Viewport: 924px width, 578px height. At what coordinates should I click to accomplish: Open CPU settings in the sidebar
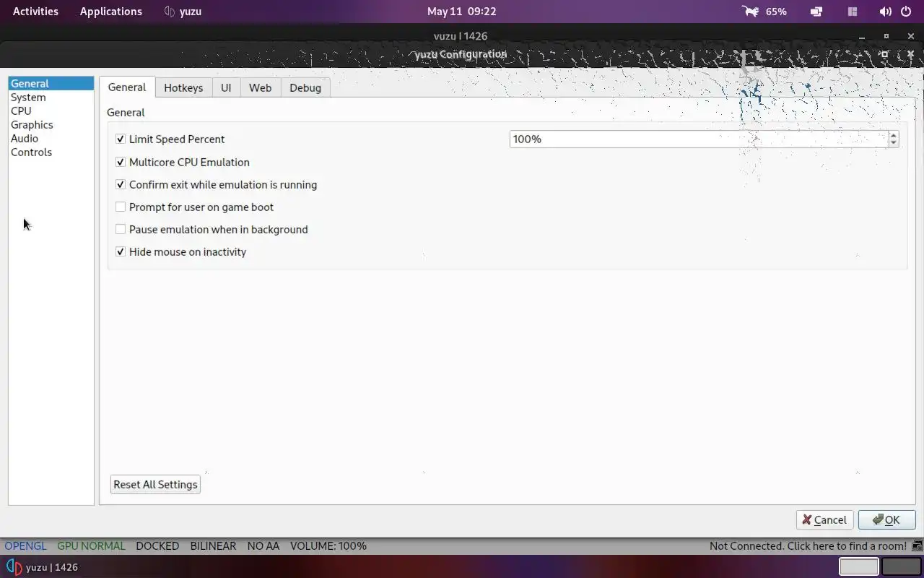pos(51,111)
